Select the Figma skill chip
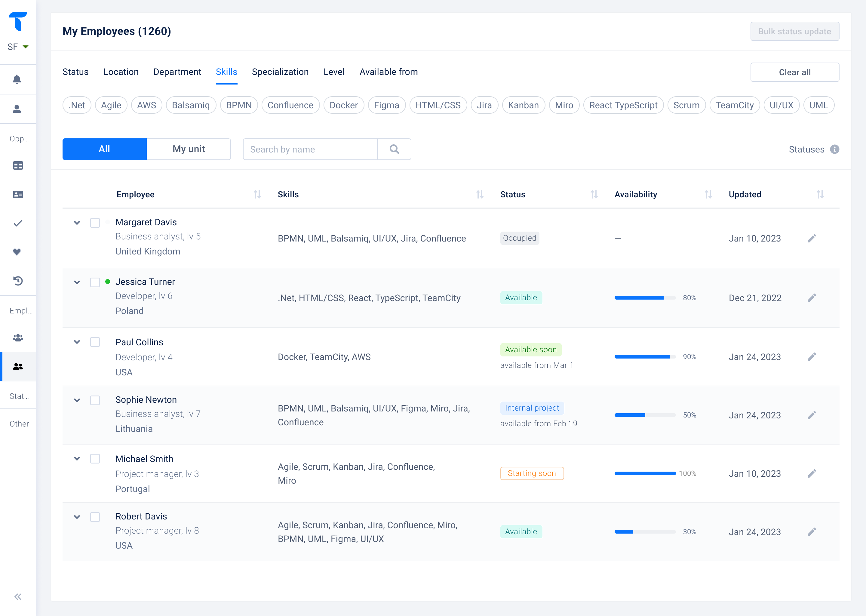Viewport: 866px width, 616px height. point(387,105)
